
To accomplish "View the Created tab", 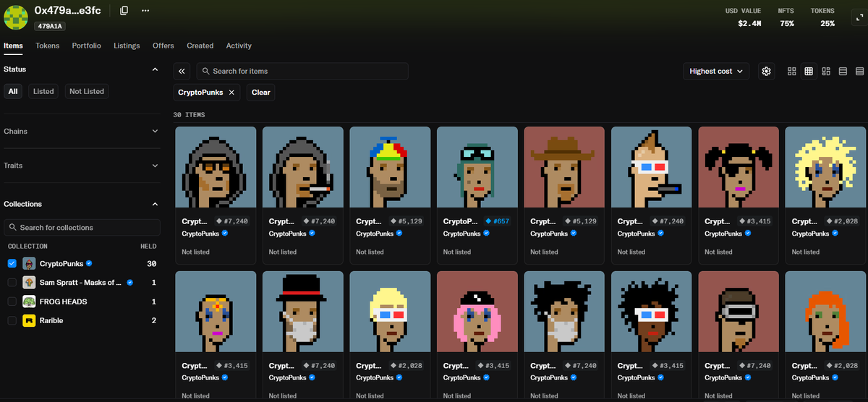I will 200,46.
